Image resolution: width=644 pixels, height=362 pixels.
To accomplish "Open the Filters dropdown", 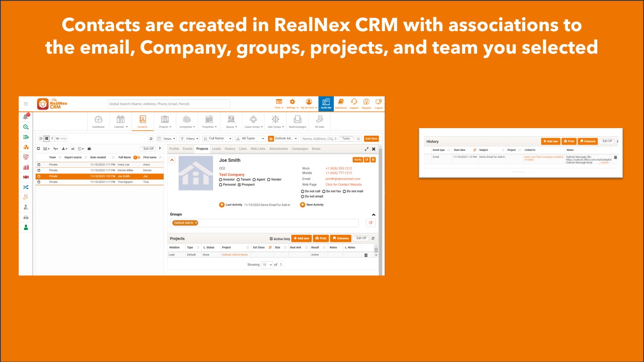I will (190, 139).
